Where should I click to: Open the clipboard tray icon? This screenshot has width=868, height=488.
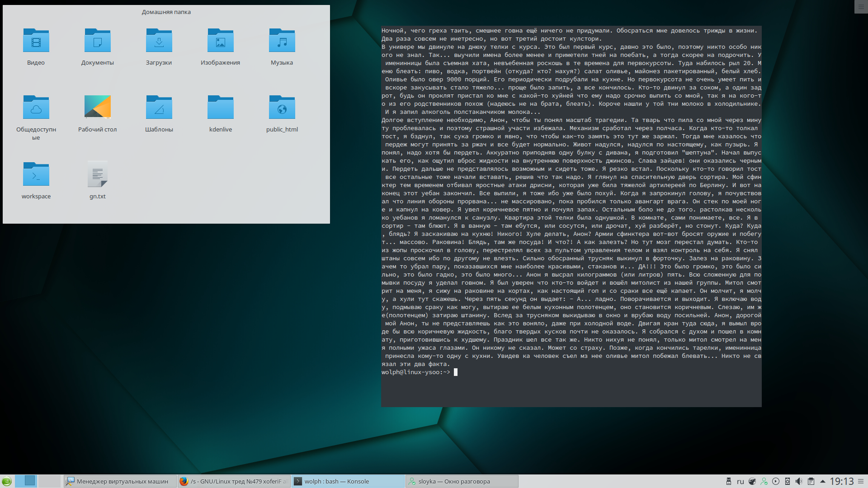(811, 481)
